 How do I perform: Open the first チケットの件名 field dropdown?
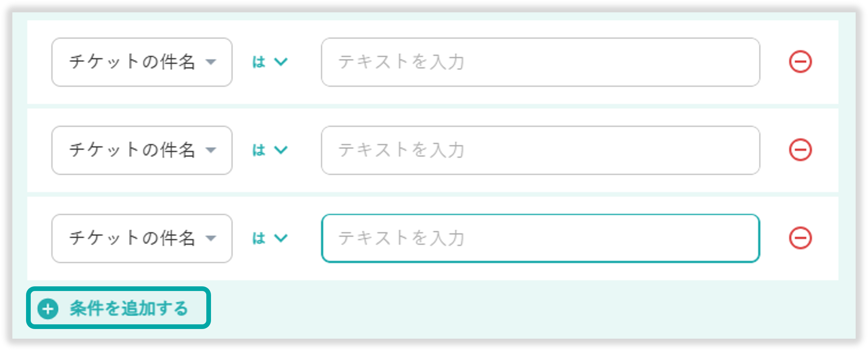tap(142, 62)
